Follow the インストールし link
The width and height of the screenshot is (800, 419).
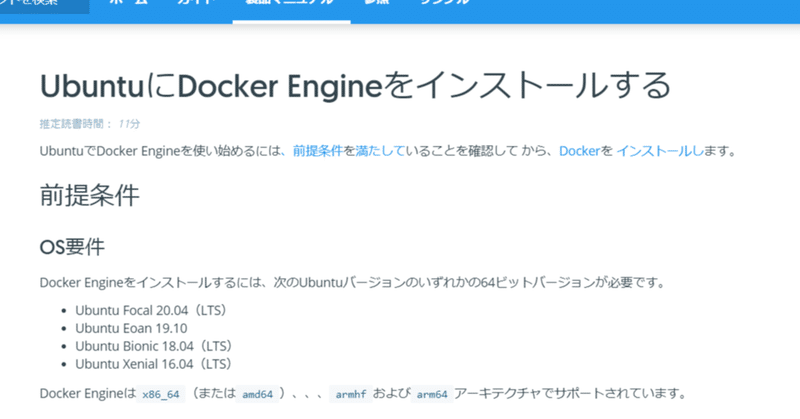pyautogui.click(x=660, y=151)
